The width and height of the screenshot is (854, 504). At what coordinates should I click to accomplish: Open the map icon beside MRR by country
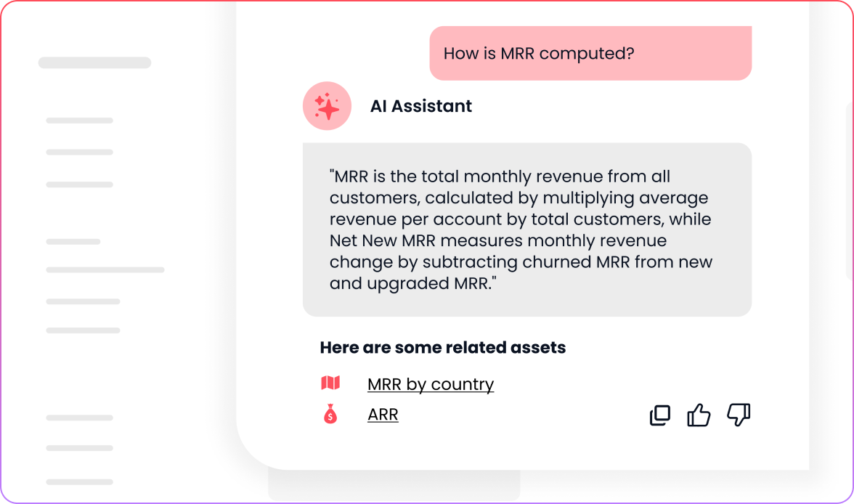(x=330, y=383)
